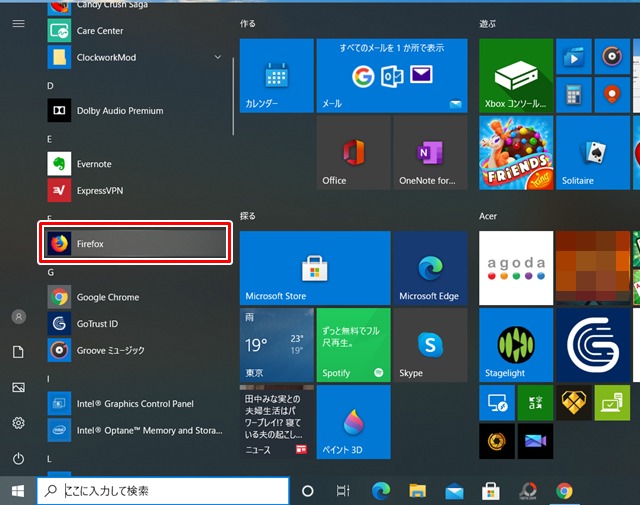Expand the Start menu hamburger button

tap(18, 24)
